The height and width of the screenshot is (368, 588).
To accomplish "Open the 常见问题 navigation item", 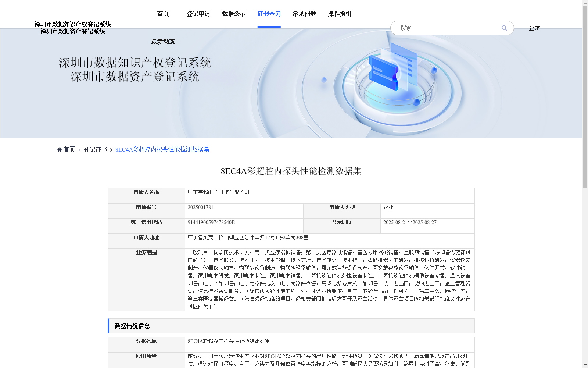I will [x=304, y=14].
